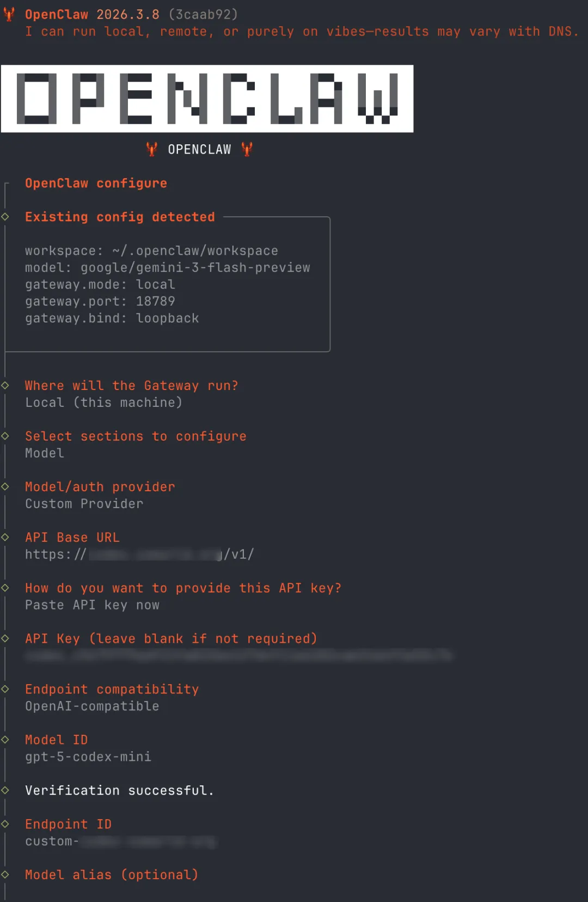Click the large OPENCLAW pixel-art banner
588x902 pixels.
[x=207, y=99]
